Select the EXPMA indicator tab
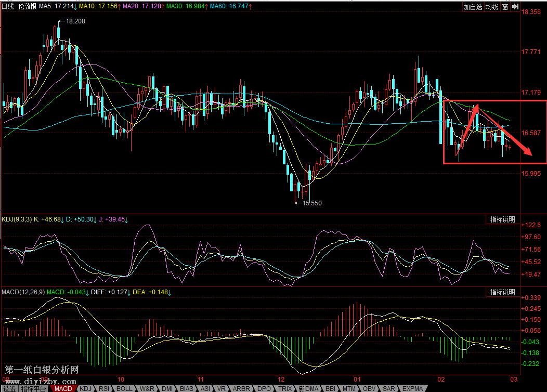Screen dimensions: 547x392 point(413,388)
